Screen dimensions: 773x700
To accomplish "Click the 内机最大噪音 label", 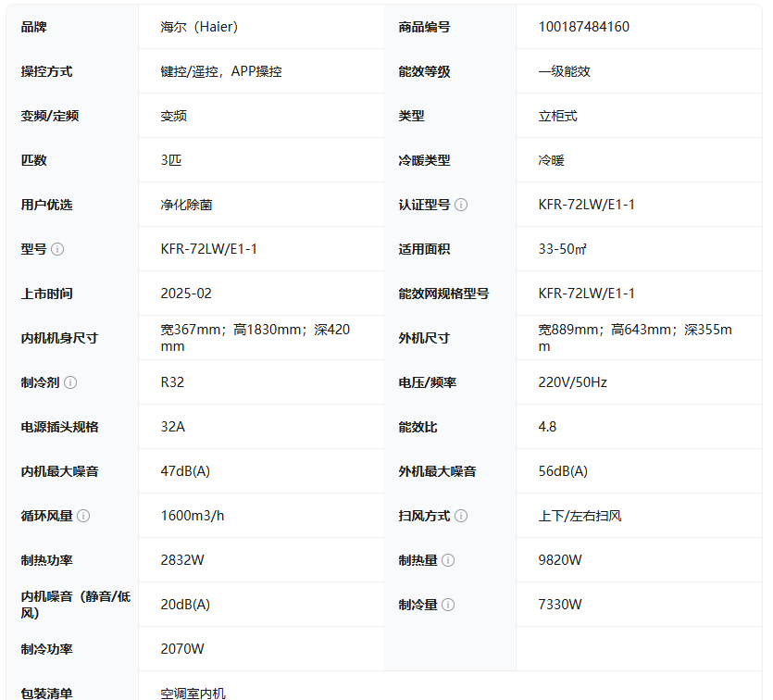I will click(x=59, y=471).
